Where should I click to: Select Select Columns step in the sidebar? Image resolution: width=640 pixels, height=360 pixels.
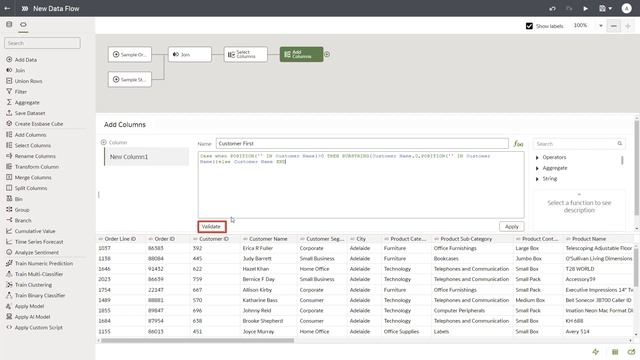coord(29,145)
